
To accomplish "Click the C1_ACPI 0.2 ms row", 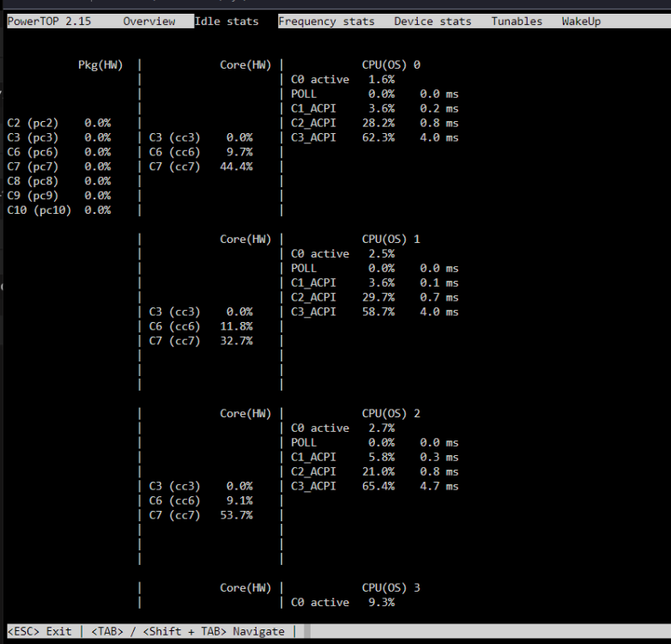I will click(374, 109).
